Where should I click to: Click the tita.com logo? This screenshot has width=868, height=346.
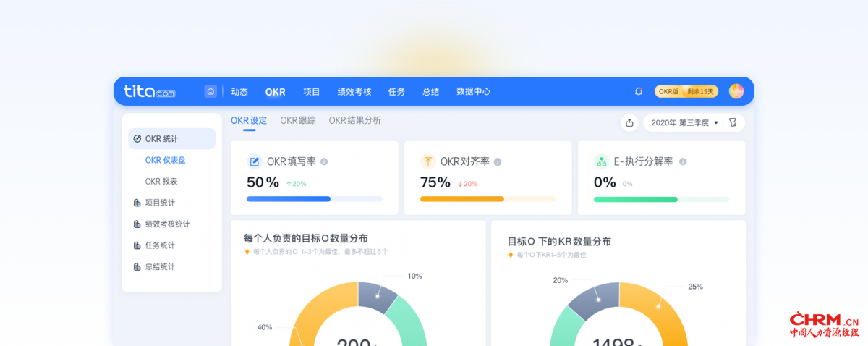tap(150, 91)
